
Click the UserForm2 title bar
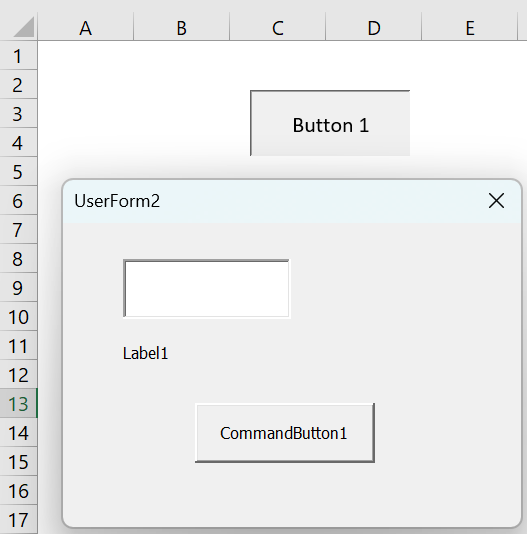[x=273, y=201]
